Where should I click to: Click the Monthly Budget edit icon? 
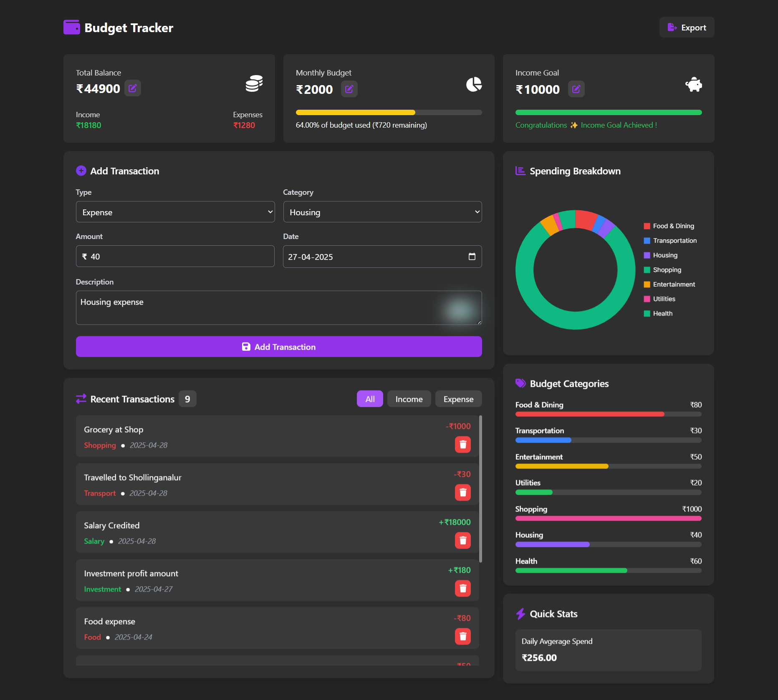(349, 89)
